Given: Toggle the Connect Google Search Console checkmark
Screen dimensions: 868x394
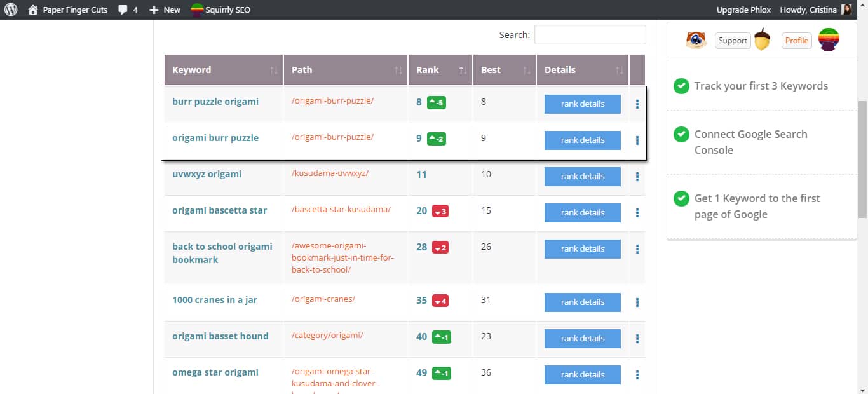Looking at the screenshot, I should [681, 134].
